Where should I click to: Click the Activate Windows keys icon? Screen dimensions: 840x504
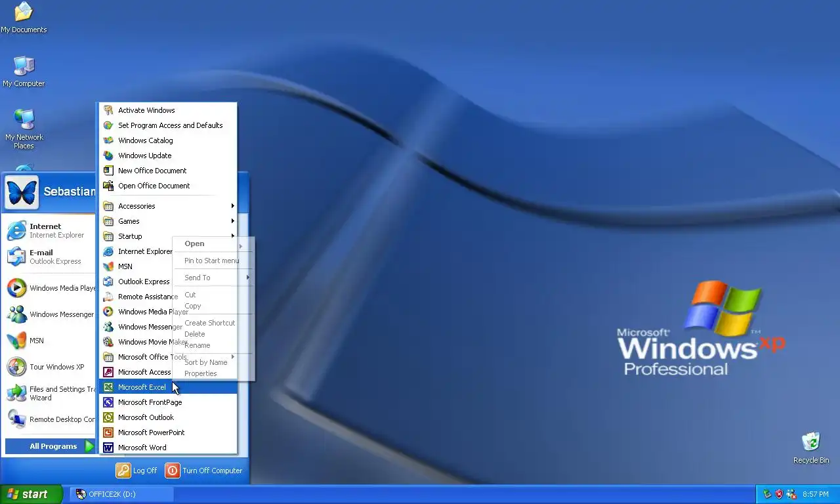click(x=108, y=110)
